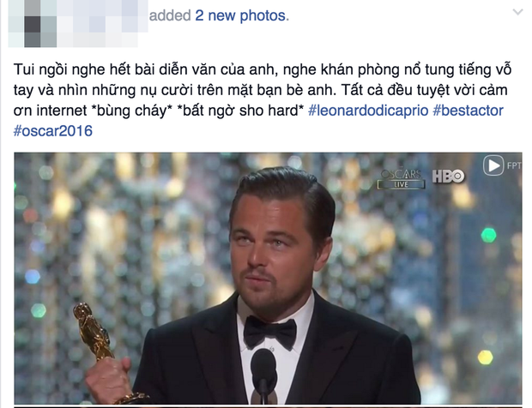Open the "2 new photos" link
Screen dimensions: 532x408
click(x=242, y=15)
